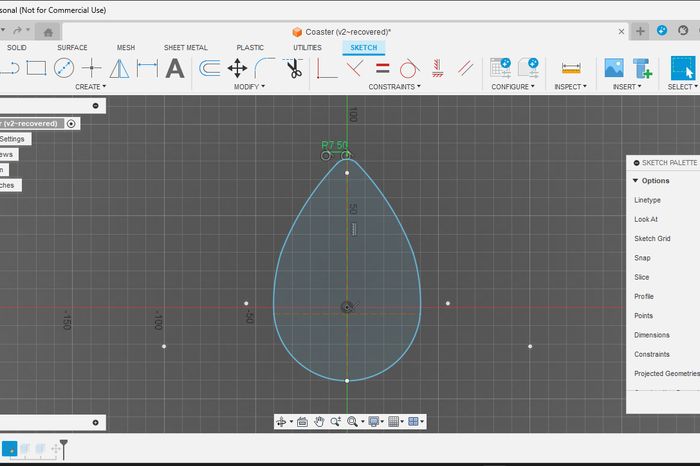
Task: Select the first timeline sketch feature
Action: [9, 449]
